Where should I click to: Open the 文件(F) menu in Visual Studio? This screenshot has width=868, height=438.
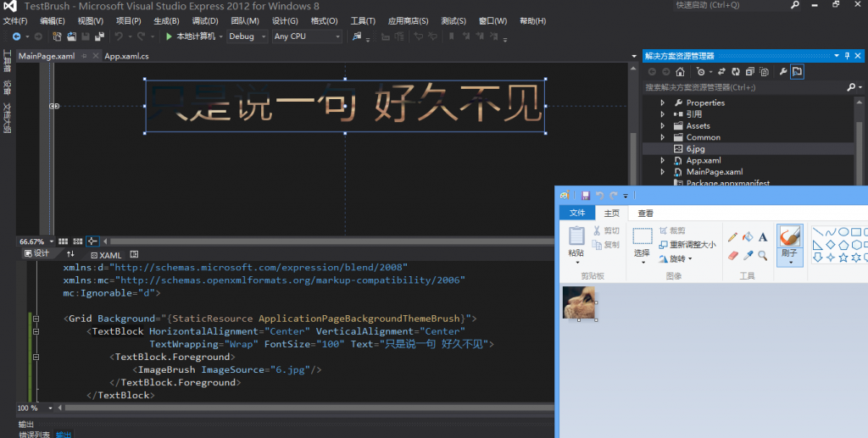(15, 21)
